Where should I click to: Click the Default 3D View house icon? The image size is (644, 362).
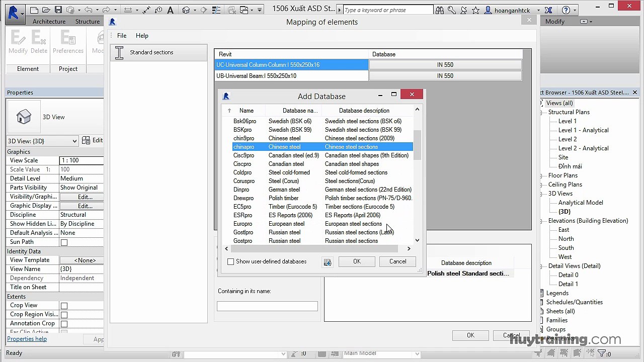(186, 10)
